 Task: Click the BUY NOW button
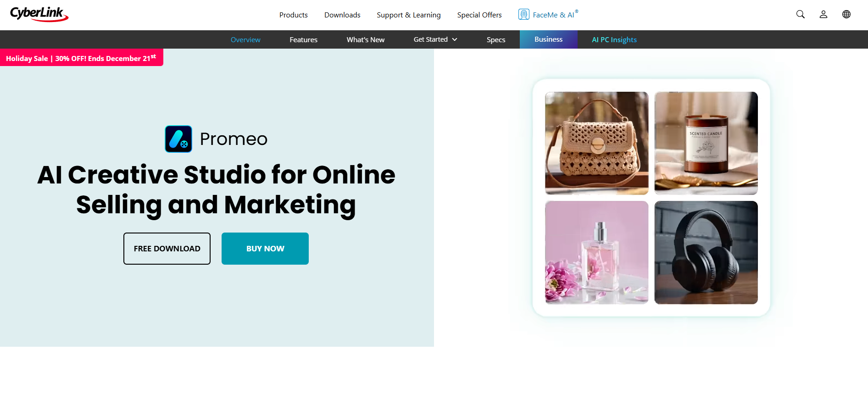click(x=265, y=249)
